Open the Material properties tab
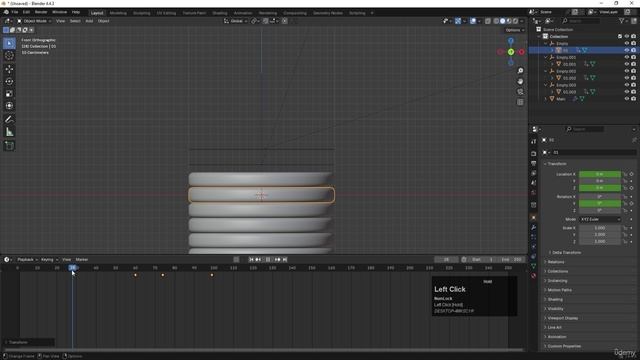The height and width of the screenshot is (360, 640). click(x=533, y=276)
